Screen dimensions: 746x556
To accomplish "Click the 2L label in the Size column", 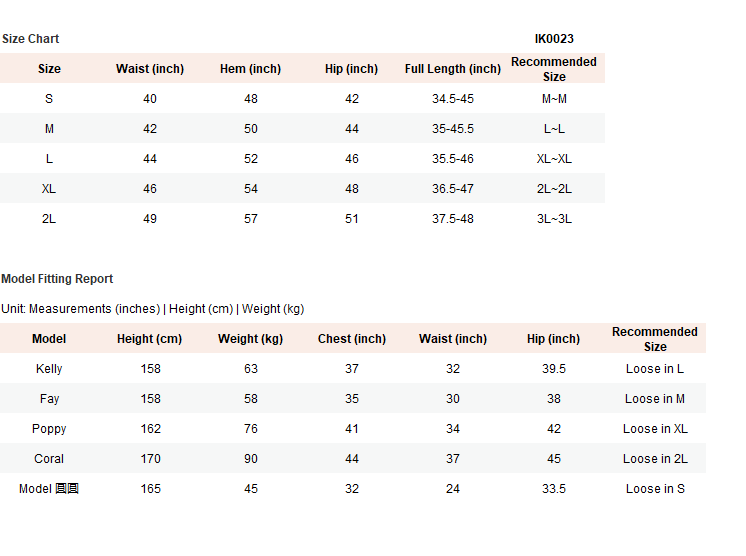I will [x=49, y=219].
